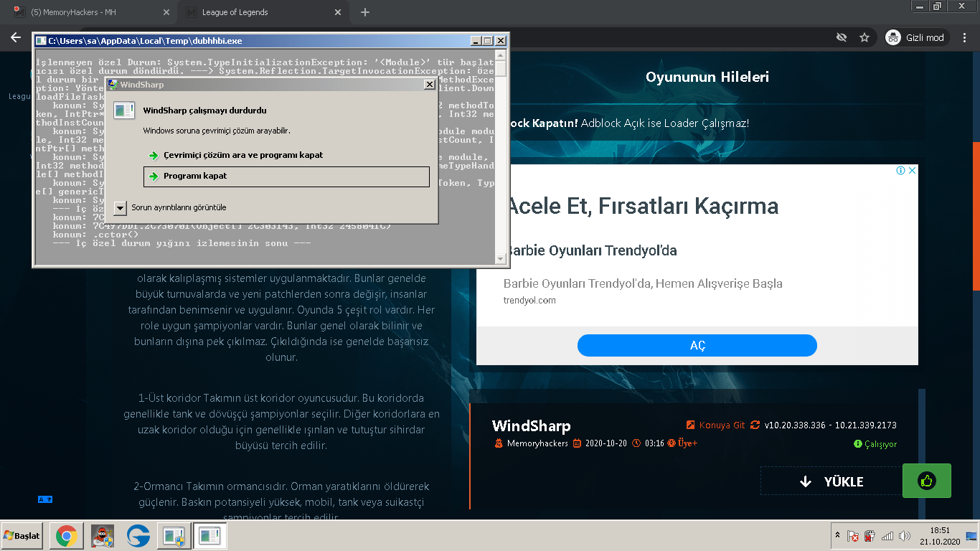Click the AÇ button in the ad
980x551 pixels.
pos(697,346)
